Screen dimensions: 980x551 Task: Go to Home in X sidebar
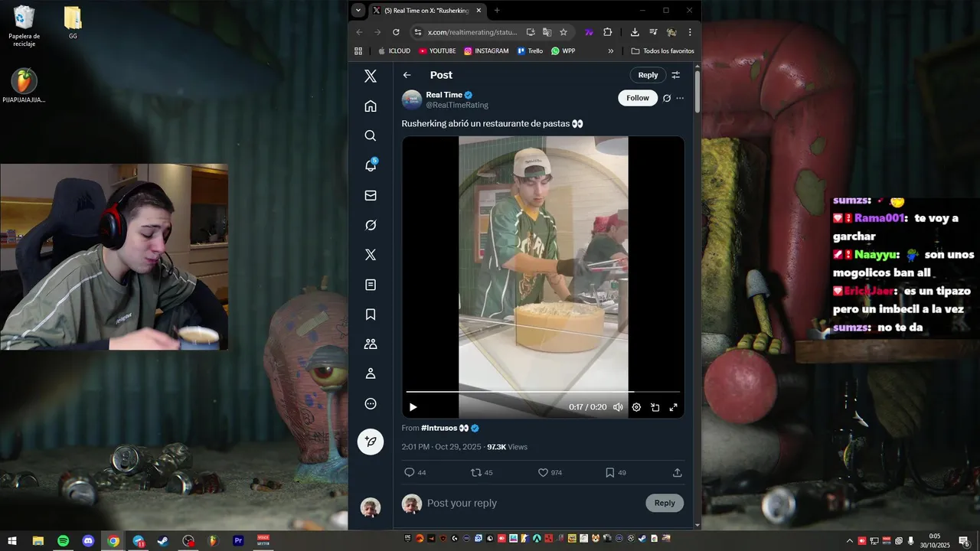[x=371, y=106]
